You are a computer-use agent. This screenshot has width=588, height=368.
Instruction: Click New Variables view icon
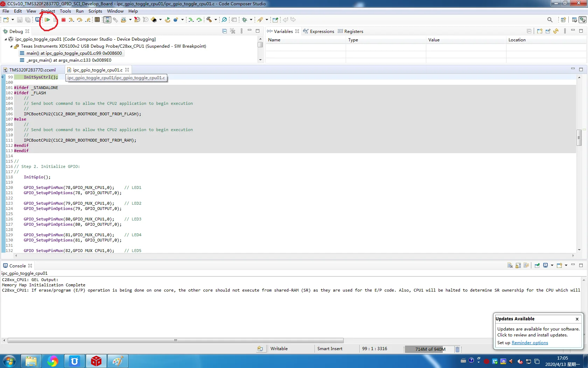pyautogui.click(x=539, y=31)
